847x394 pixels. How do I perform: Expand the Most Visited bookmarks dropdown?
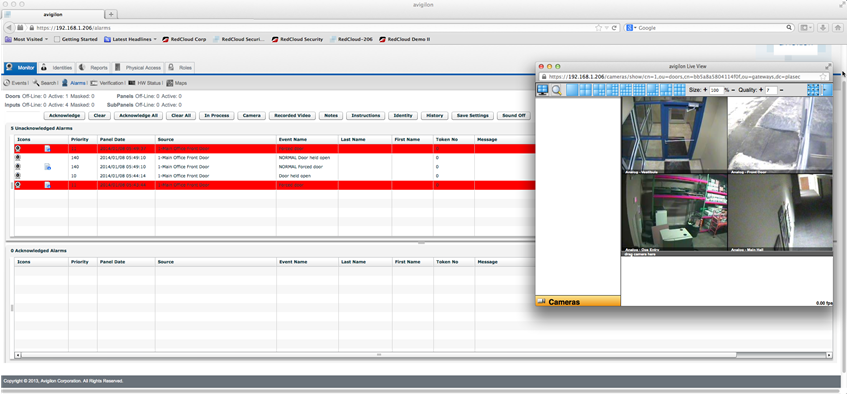click(46, 39)
